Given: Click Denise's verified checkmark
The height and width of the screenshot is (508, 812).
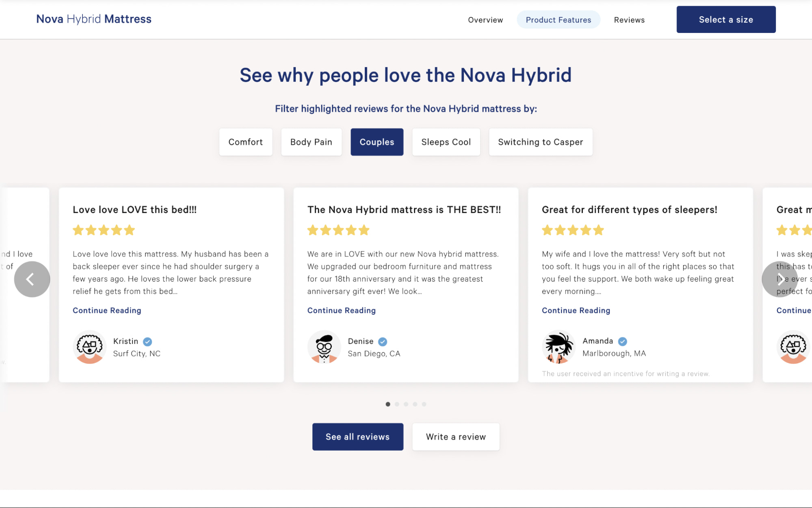Looking at the screenshot, I should tap(382, 341).
